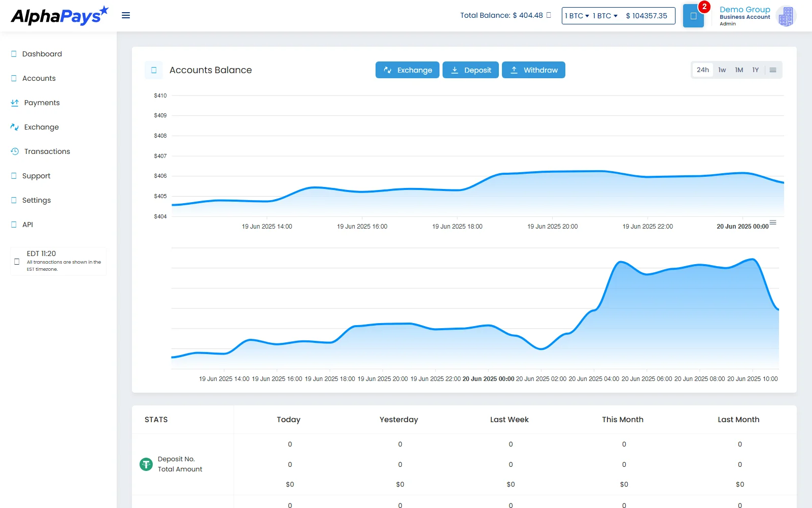Open the second BTC currency dropdown

click(x=605, y=16)
